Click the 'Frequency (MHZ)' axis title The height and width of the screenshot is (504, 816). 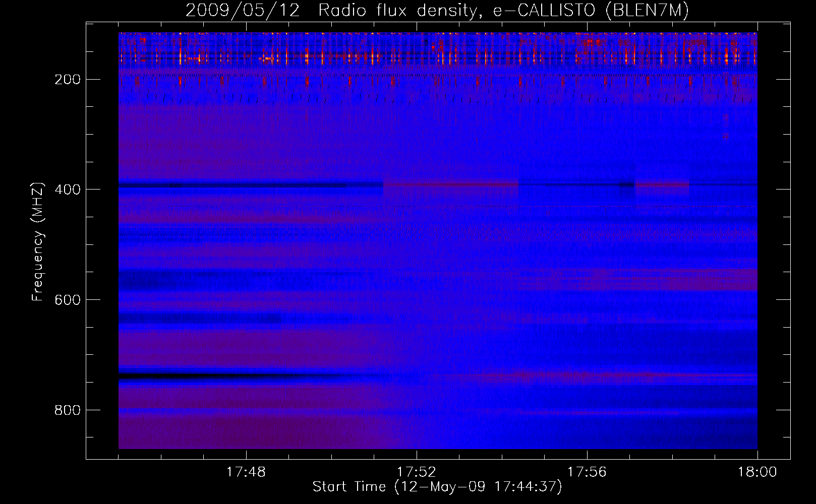pos(38,241)
